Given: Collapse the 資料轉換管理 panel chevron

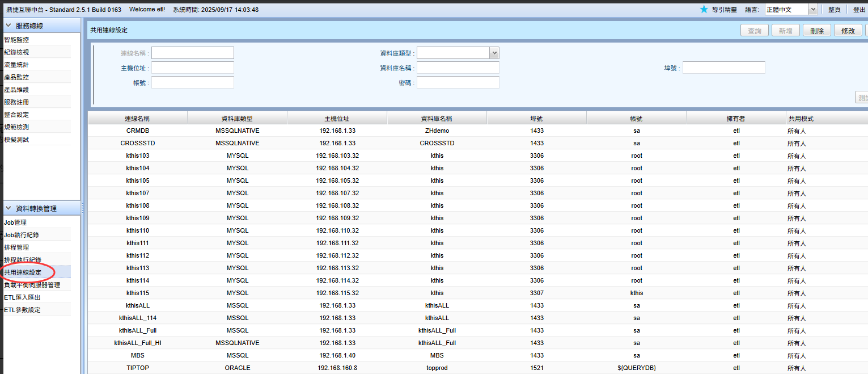Looking at the screenshot, I should 9,208.
